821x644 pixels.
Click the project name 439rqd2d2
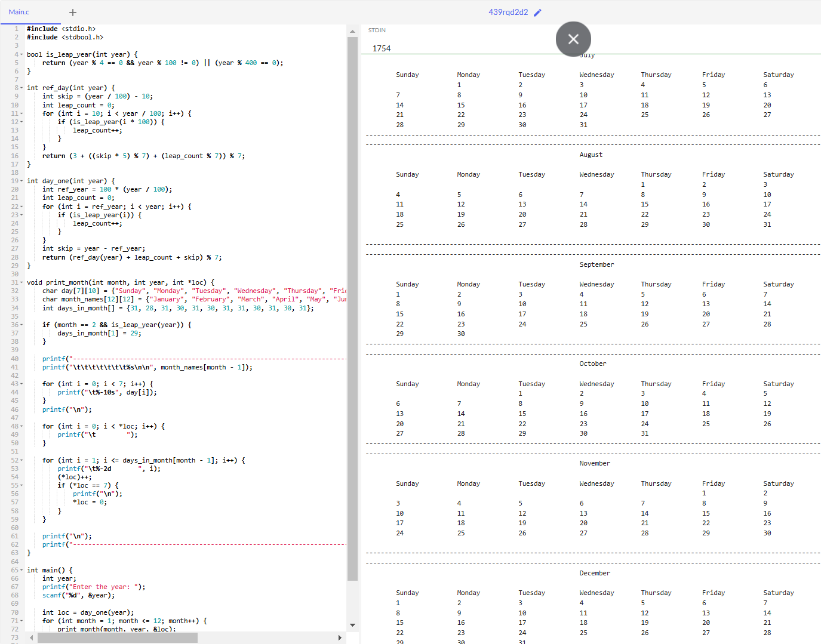[x=508, y=13]
